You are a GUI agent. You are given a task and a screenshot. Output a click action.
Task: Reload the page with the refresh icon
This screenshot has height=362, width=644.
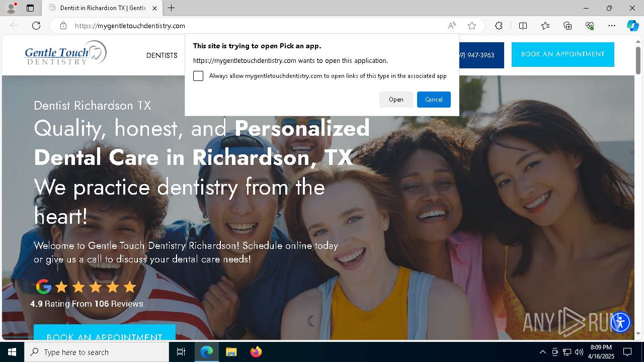coord(36,26)
